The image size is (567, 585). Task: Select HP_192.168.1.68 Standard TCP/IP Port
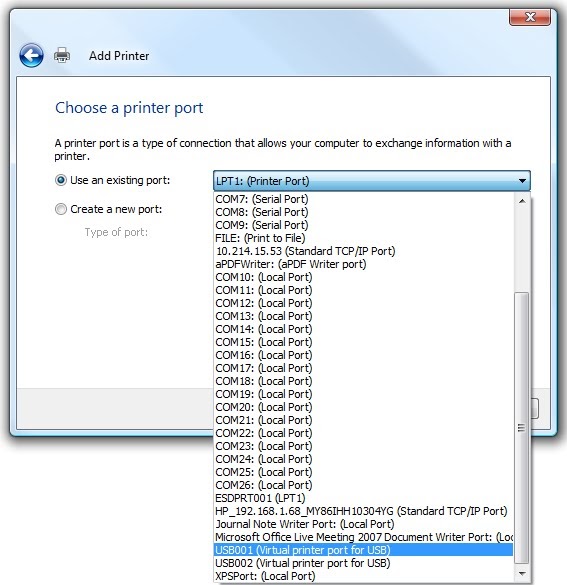(364, 511)
